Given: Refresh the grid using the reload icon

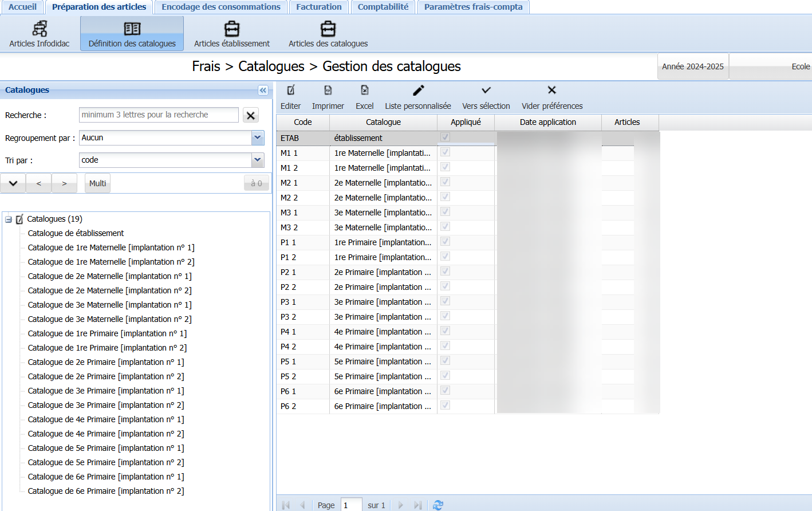Looking at the screenshot, I should [x=438, y=505].
